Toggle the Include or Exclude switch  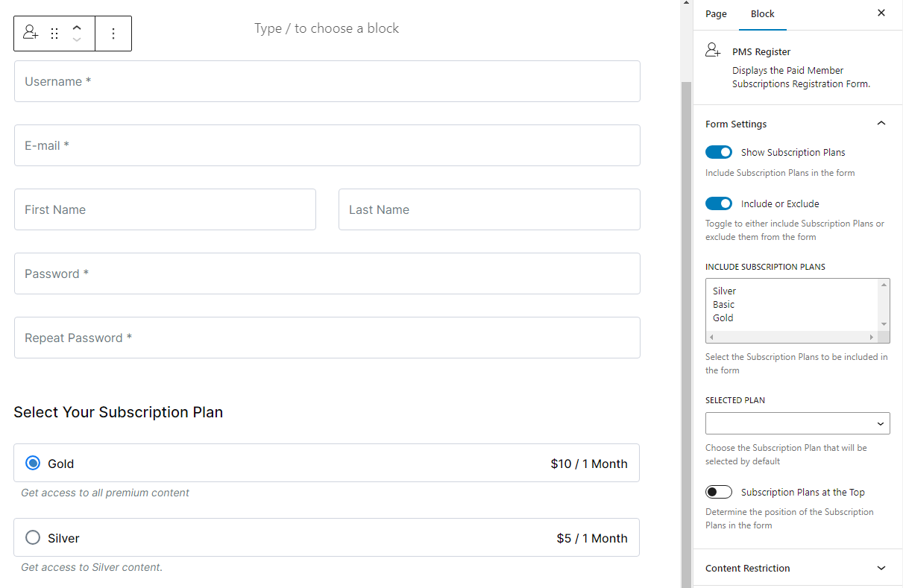[x=719, y=203]
